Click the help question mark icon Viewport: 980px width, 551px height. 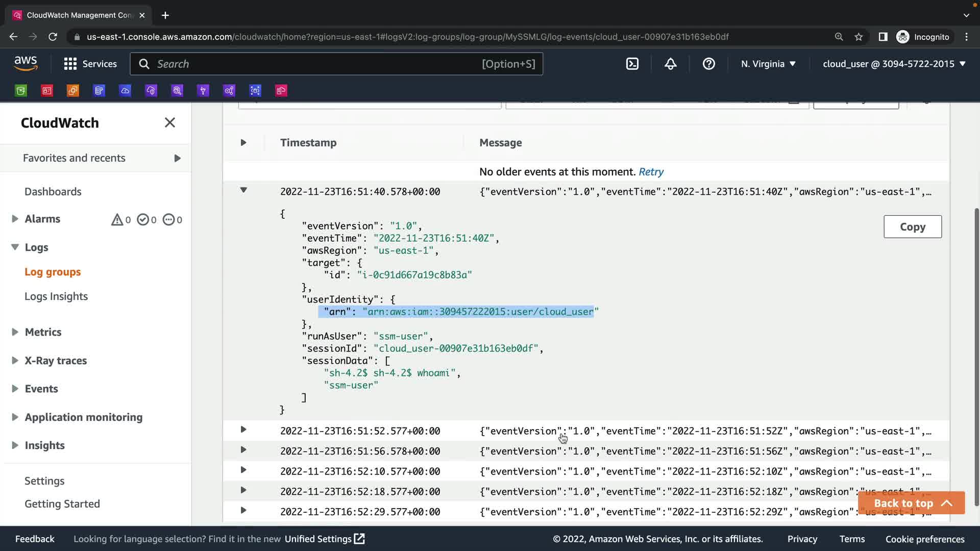(x=708, y=64)
